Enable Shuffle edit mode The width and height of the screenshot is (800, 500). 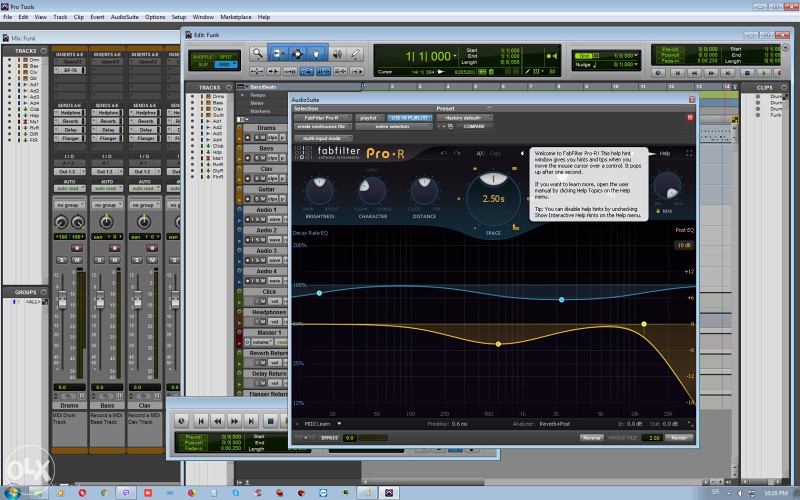(x=203, y=57)
